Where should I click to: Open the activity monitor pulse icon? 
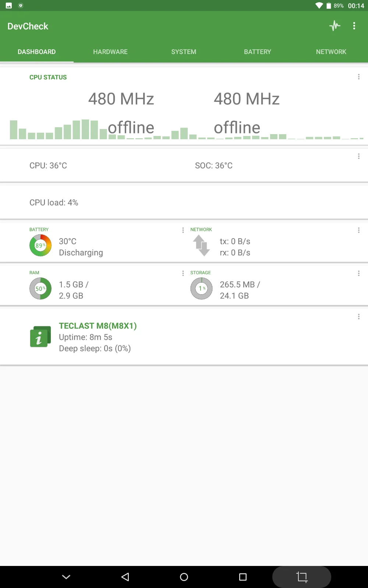(x=335, y=26)
